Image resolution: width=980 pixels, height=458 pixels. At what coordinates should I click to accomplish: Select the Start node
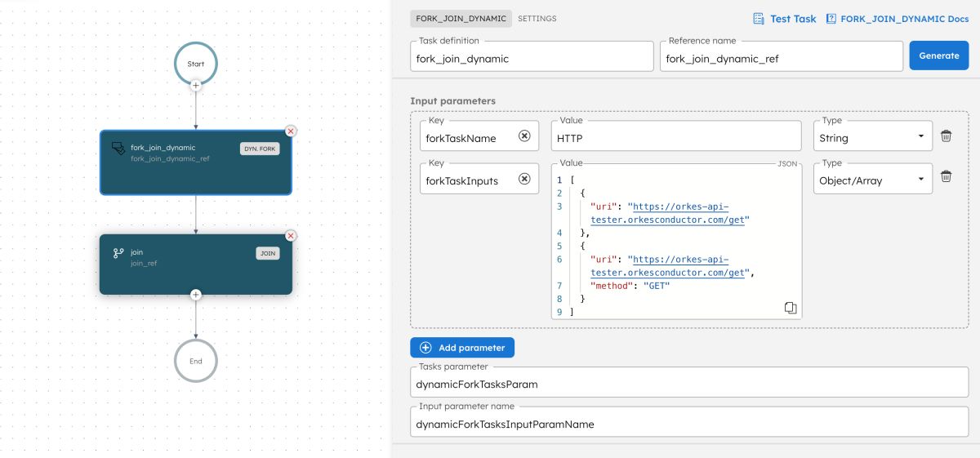pyautogui.click(x=196, y=63)
